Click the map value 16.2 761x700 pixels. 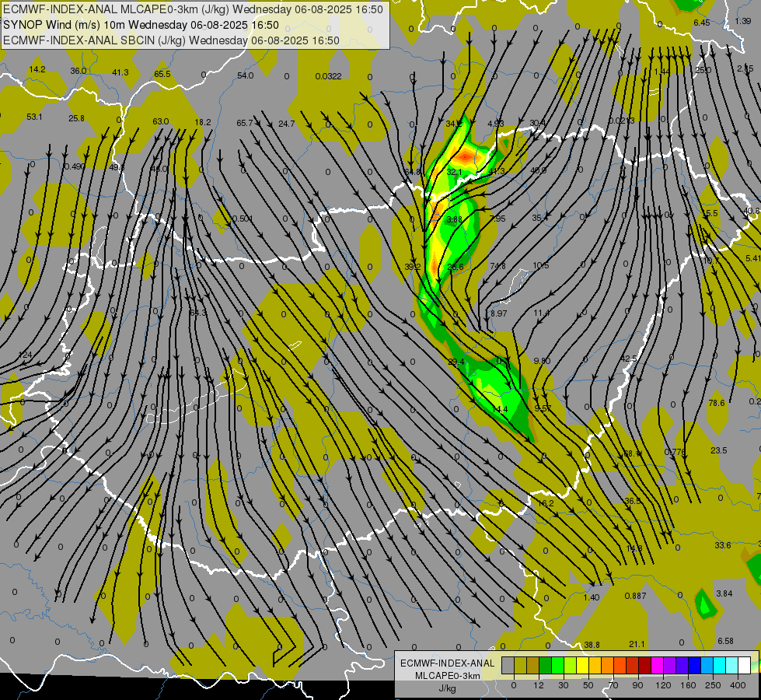pyautogui.click(x=546, y=503)
